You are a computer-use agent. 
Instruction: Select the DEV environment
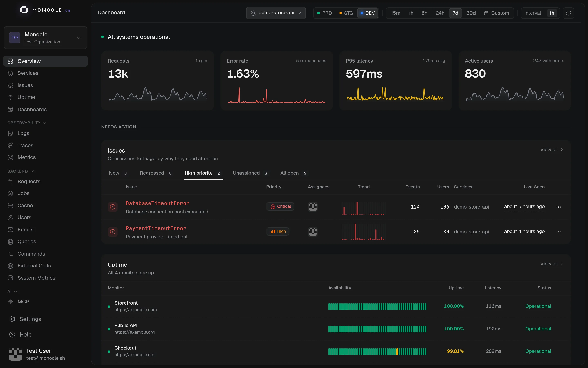click(x=368, y=13)
